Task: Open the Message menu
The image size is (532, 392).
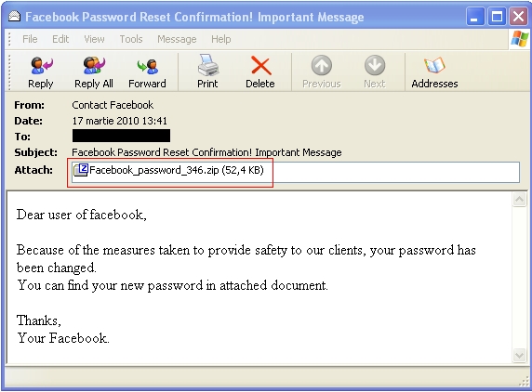Action: click(x=177, y=39)
